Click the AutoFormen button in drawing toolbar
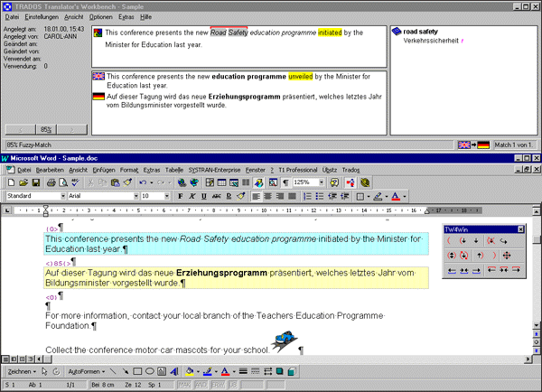 85,371
